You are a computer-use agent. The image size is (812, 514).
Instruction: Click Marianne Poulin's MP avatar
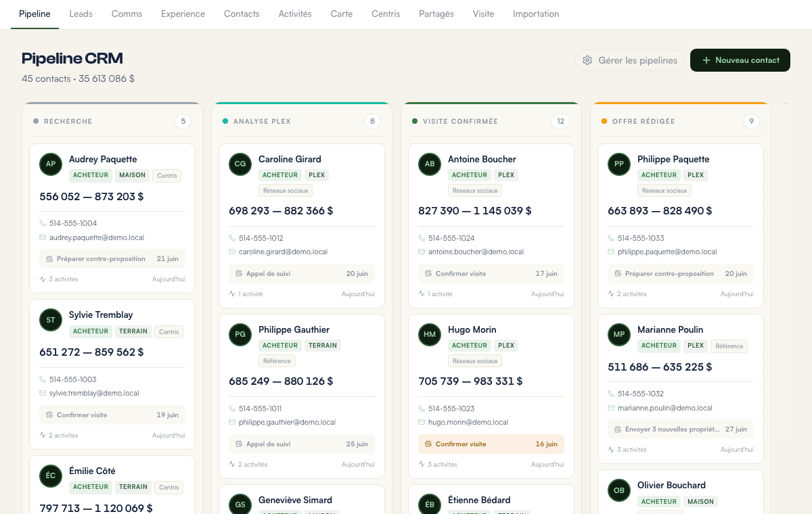(x=619, y=334)
